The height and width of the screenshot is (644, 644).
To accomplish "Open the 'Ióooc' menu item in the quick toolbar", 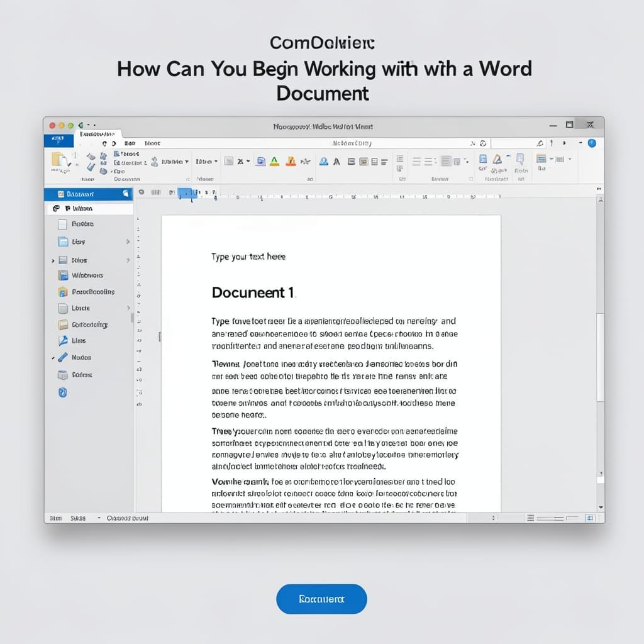I will coord(152,143).
